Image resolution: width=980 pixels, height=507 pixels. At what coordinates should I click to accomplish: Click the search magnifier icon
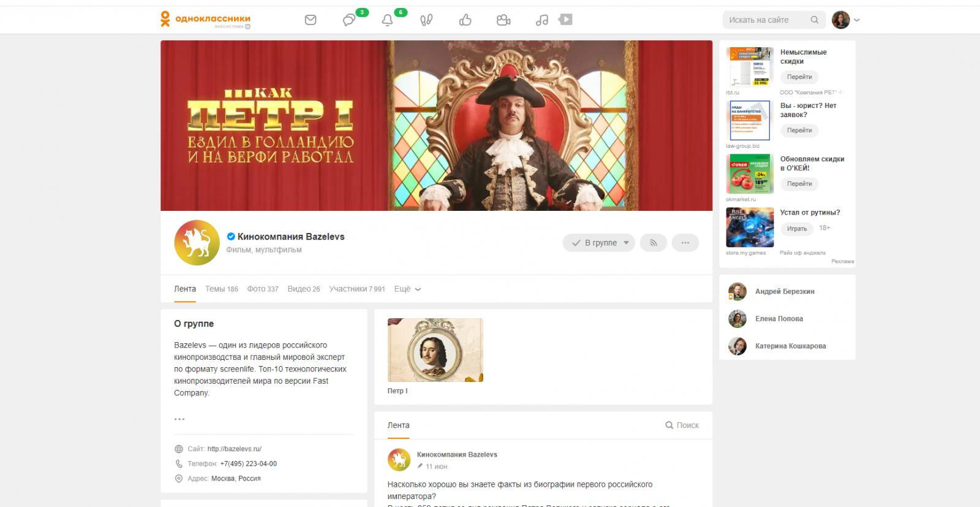(x=815, y=20)
